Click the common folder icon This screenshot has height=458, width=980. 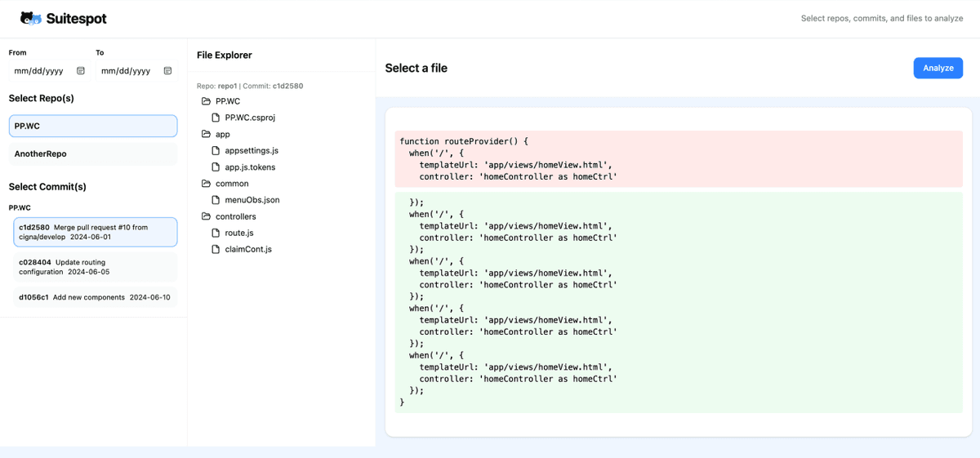206,184
